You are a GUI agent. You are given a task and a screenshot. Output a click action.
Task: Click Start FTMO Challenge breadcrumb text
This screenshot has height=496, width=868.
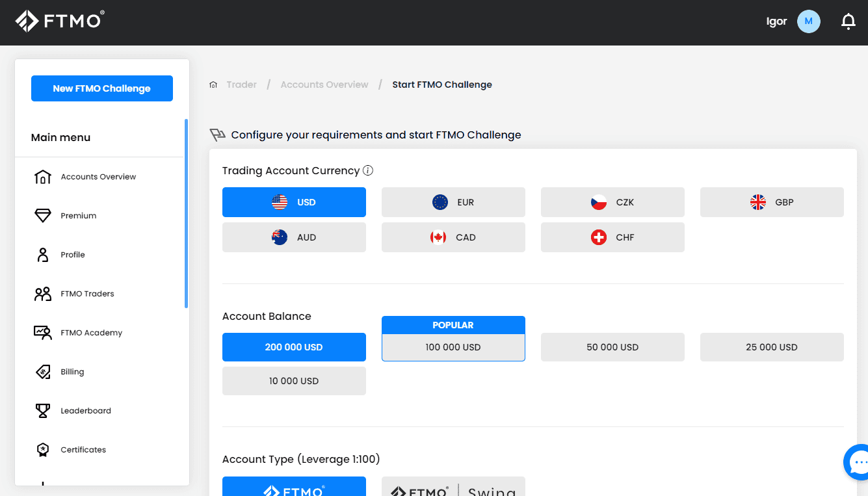point(442,85)
